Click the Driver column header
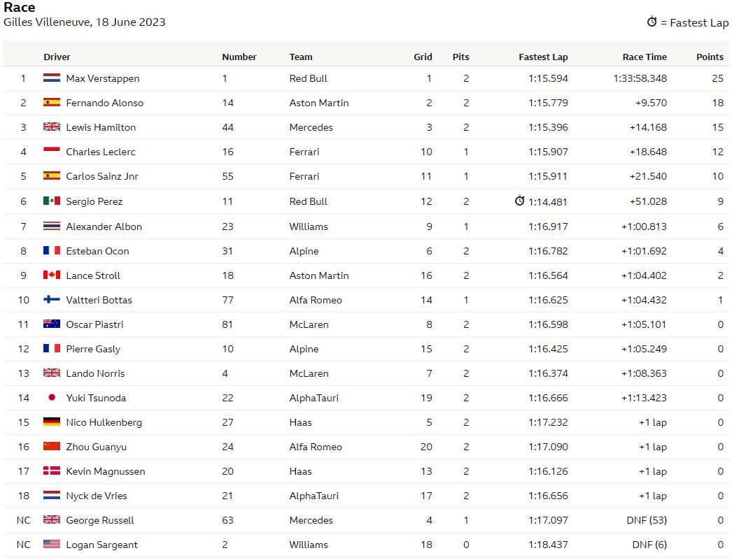This screenshot has height=560, width=734. 57,57
